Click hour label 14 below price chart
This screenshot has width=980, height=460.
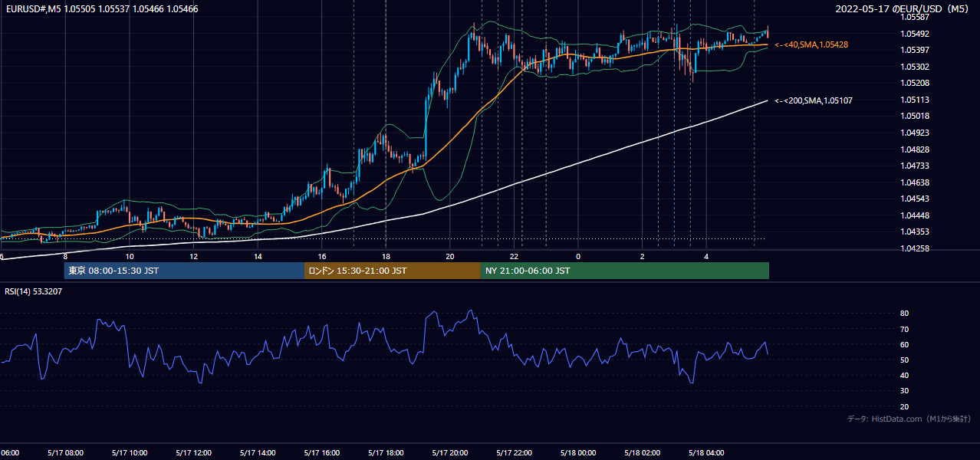pos(258,256)
